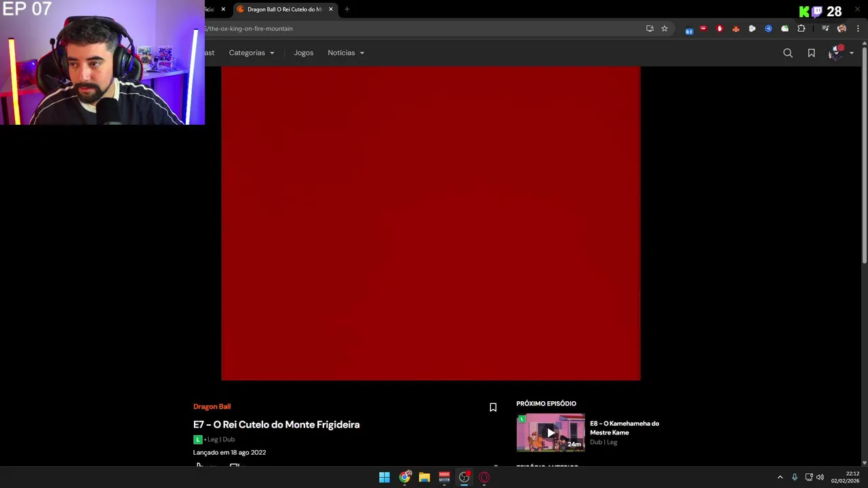Open File Explorer from the taskbar
The image size is (868, 488).
(x=425, y=477)
